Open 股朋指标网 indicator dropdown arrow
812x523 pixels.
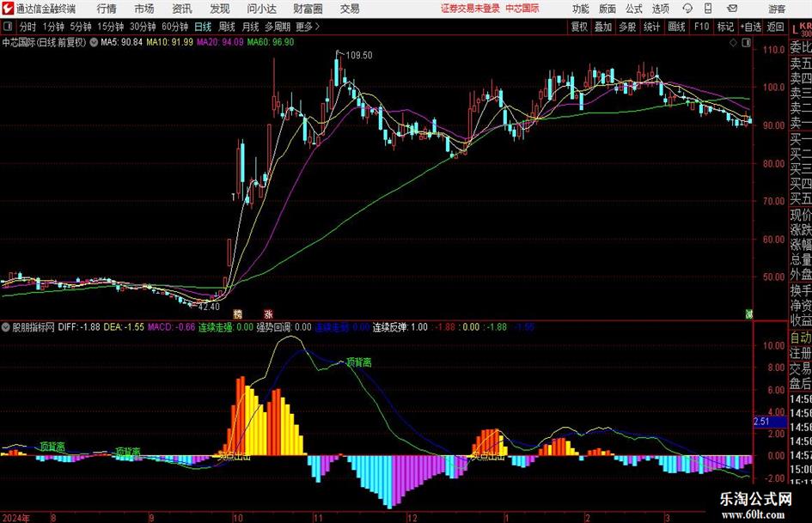point(6,327)
